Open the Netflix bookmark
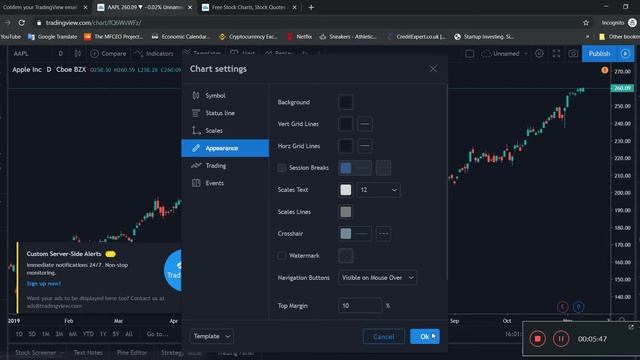 300,37
